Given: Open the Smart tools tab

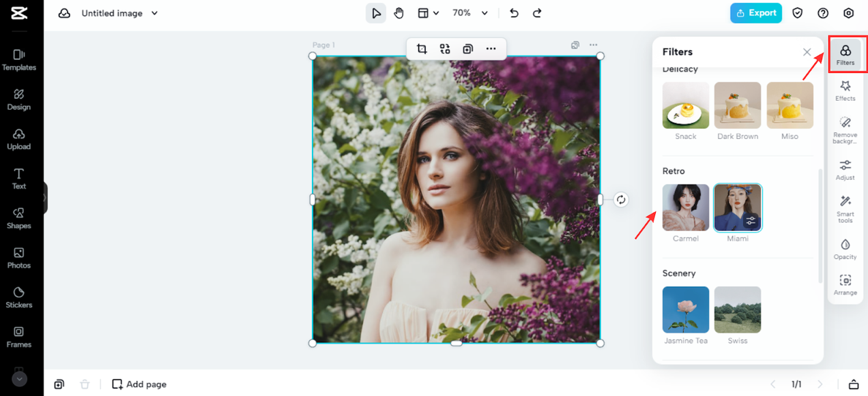Looking at the screenshot, I should tap(845, 209).
